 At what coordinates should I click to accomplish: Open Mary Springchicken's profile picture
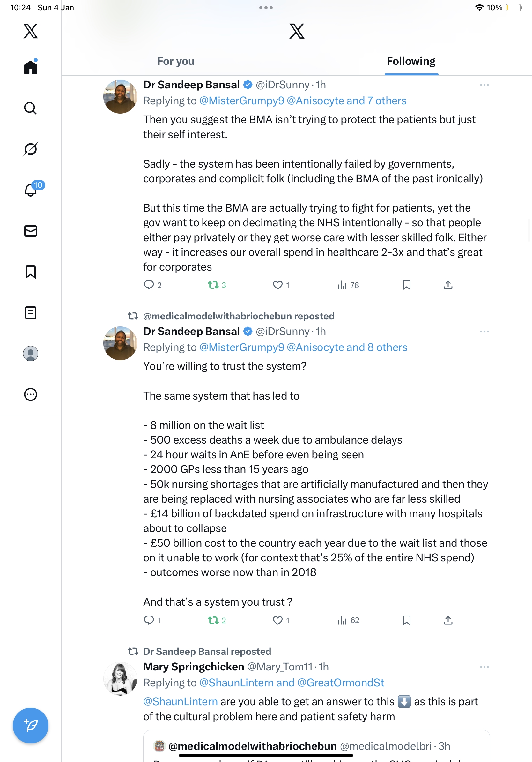(x=120, y=678)
